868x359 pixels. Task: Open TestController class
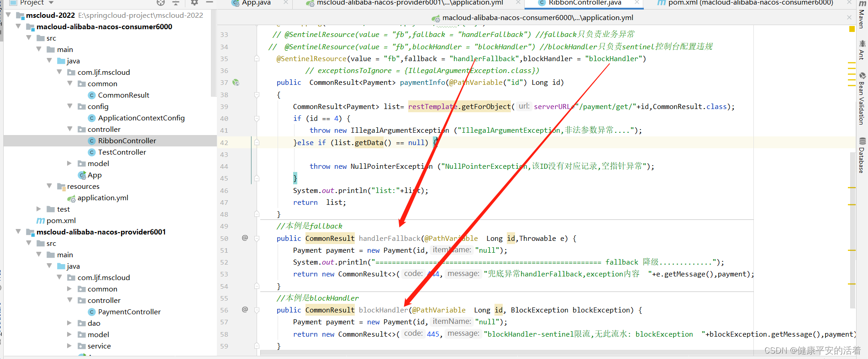122,152
